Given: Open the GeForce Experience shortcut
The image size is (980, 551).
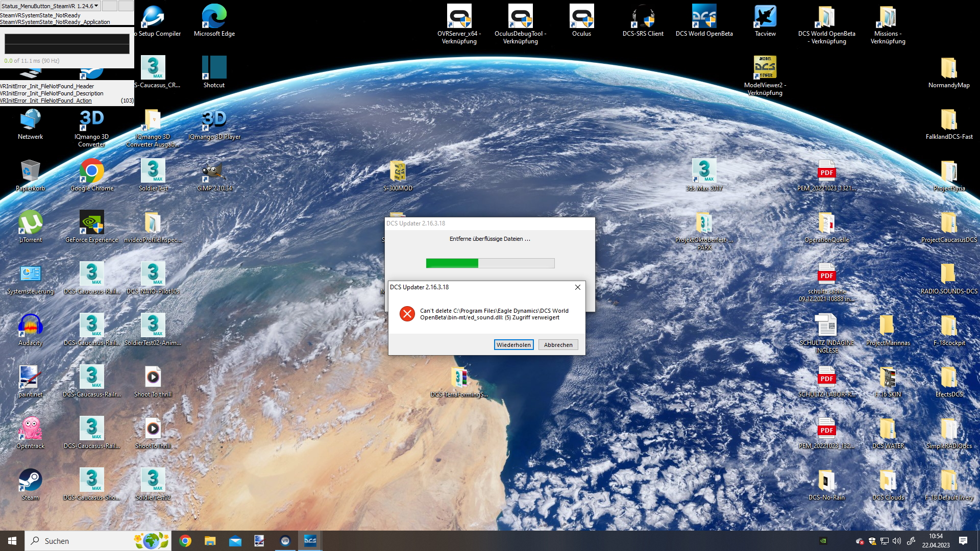Looking at the screenshot, I should pyautogui.click(x=92, y=227).
